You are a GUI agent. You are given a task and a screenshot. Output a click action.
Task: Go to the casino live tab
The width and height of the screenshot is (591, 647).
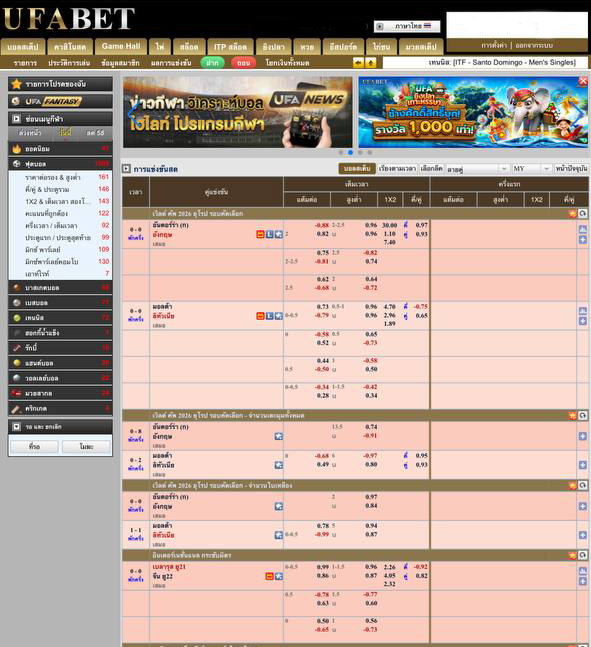(70, 47)
